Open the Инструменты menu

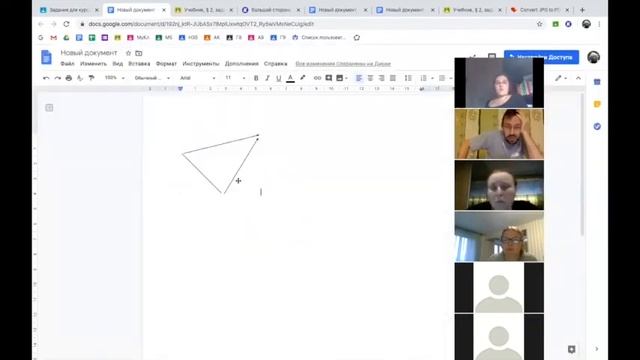click(200, 64)
